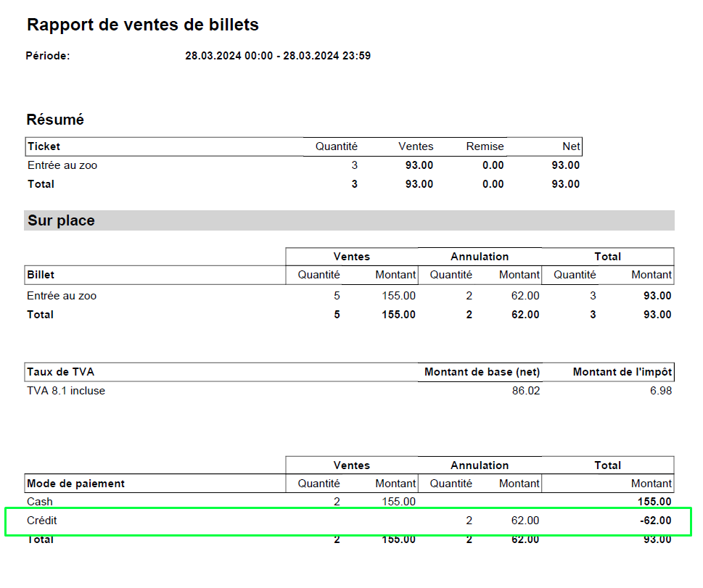The image size is (703, 588).
Task: Click the 'Montant de l'impôt' header
Action: tap(622, 372)
